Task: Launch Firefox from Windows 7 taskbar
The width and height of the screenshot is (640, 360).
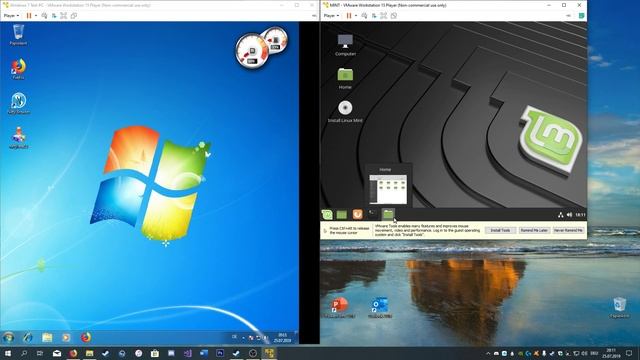Action: pos(86,337)
